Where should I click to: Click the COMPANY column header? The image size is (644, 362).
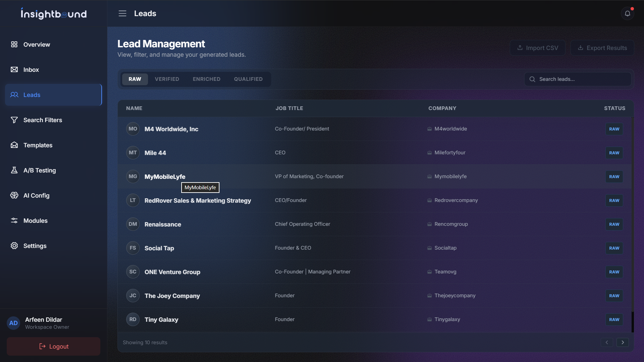tap(442, 108)
